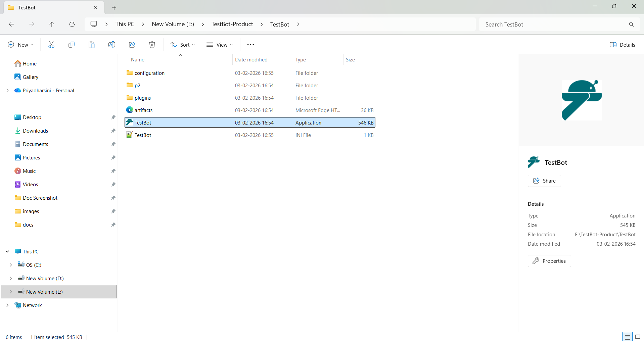
Task: Click the Properties button in details pane
Action: (x=549, y=261)
